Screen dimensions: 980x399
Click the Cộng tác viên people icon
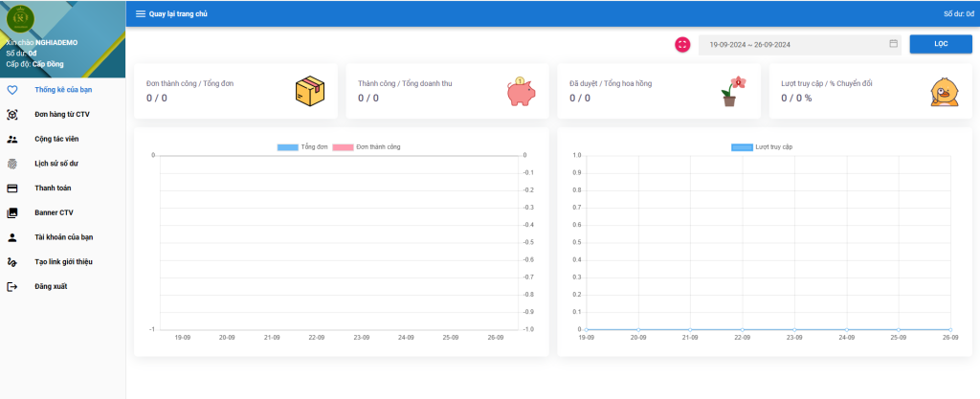coord(12,139)
